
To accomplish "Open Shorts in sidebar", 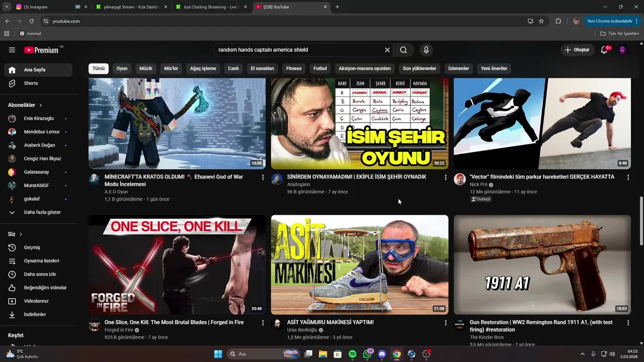I will point(38,83).
